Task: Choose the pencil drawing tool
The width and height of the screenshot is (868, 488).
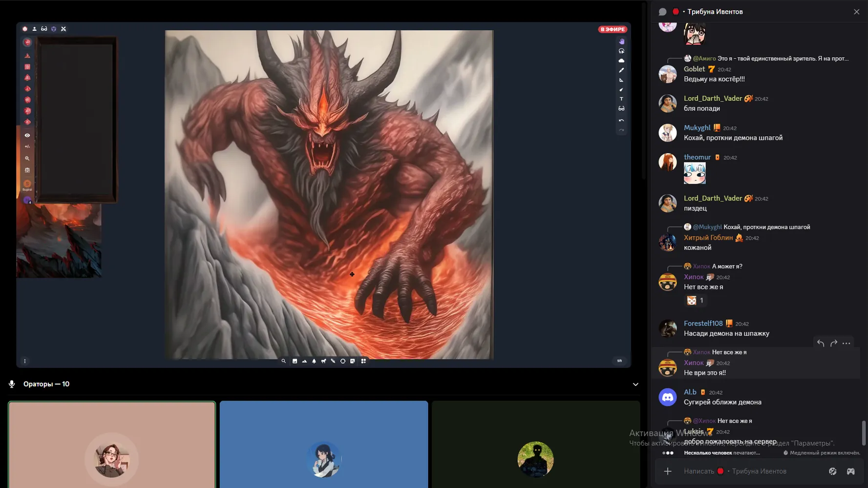Action: [x=621, y=70]
